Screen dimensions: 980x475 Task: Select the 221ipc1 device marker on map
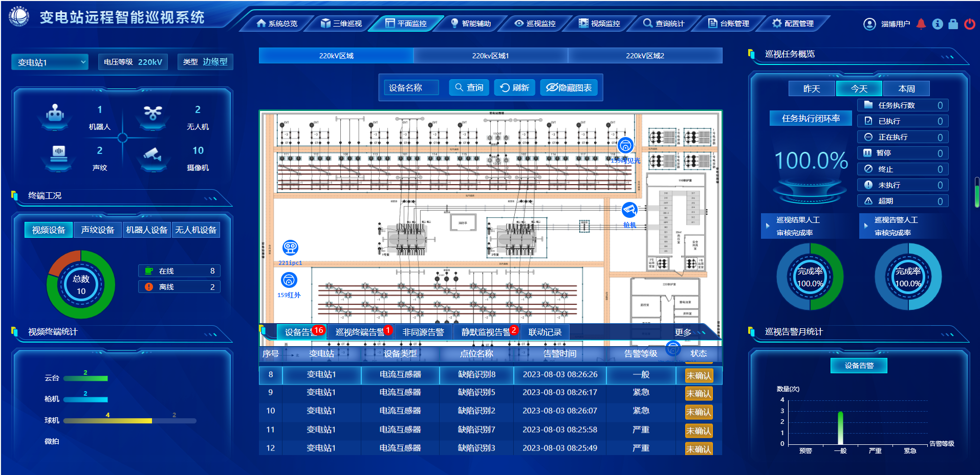[290, 248]
